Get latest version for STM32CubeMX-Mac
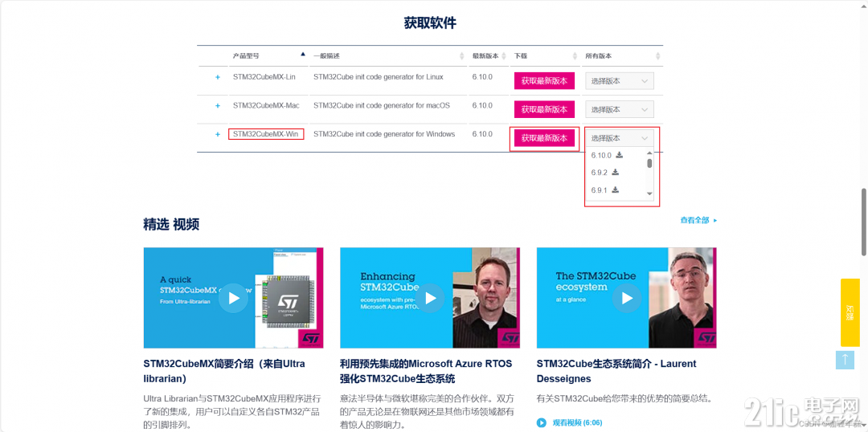This screenshot has width=868, height=432. 544,109
